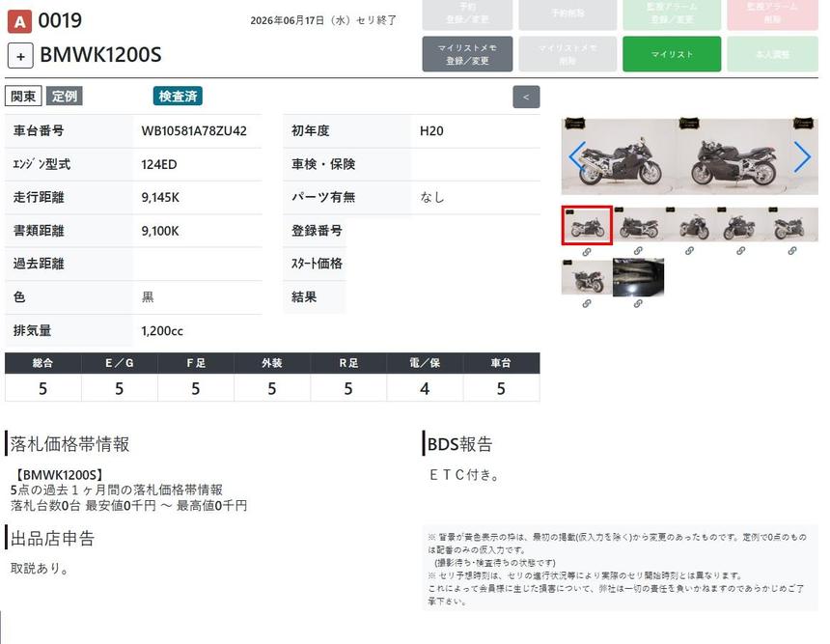Select the fifth thumbnail showing the rear-angle view
Screen dimensions: 830x644
[x=792, y=225]
